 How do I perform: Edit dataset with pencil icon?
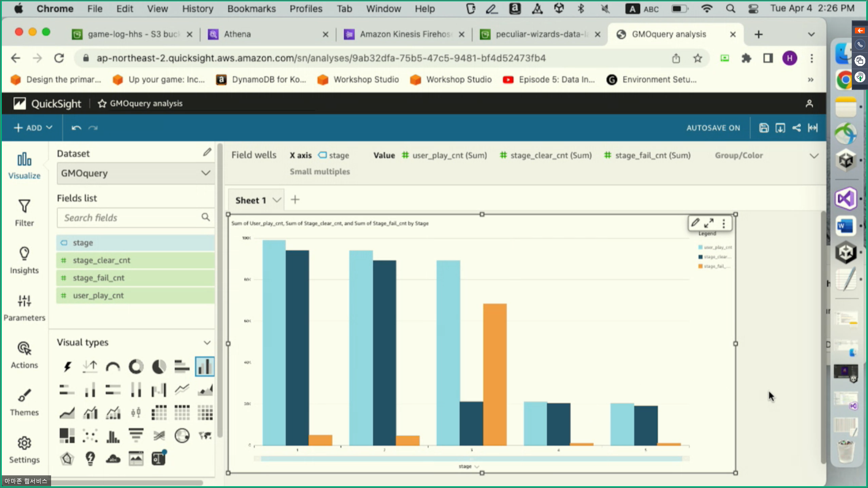[207, 153]
